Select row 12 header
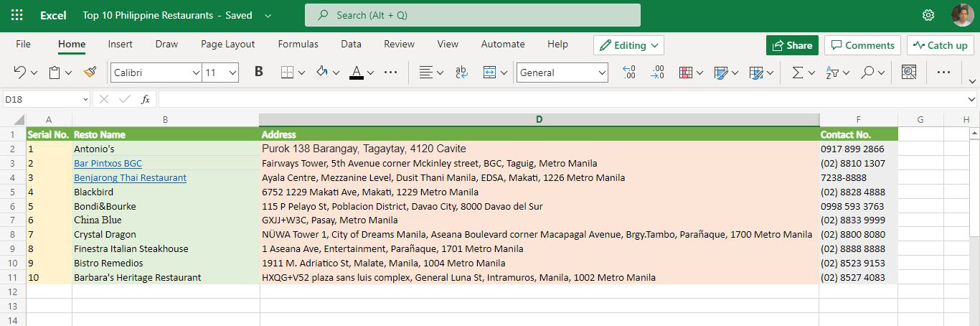This screenshot has height=326, width=980. coord(13,292)
